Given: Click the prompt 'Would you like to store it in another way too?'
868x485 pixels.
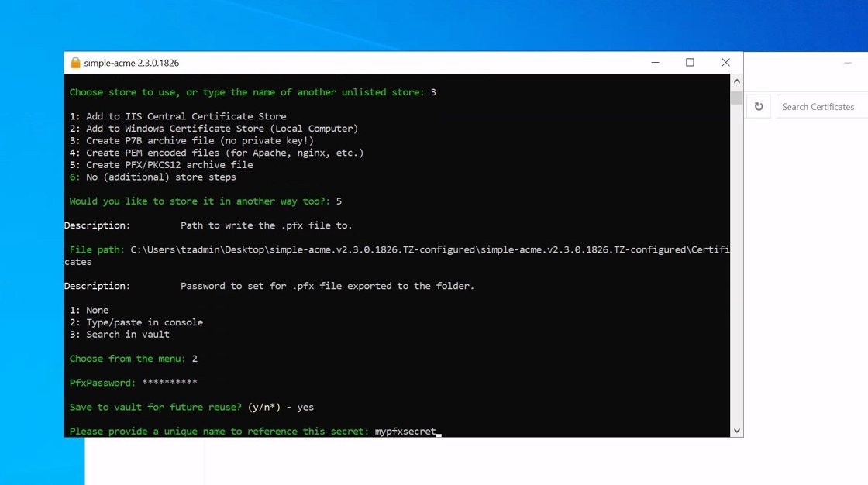Looking at the screenshot, I should [x=200, y=201].
